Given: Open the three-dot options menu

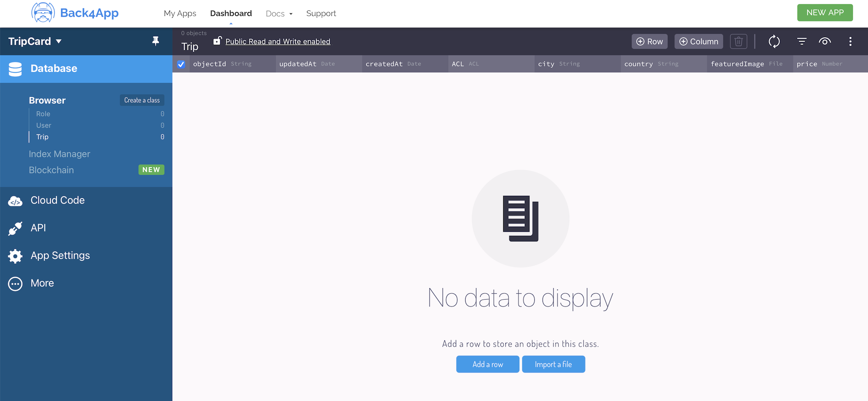Looking at the screenshot, I should coord(850,42).
